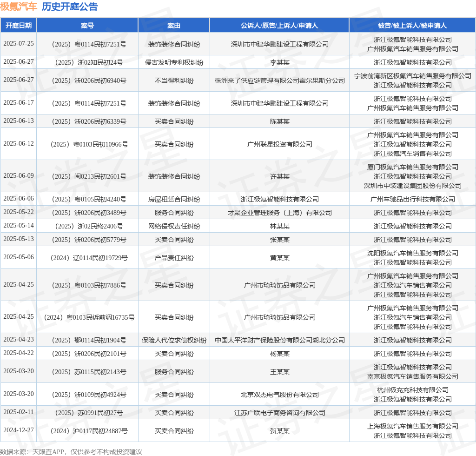Click case number (2025)浙02知民初24号

[89, 62]
